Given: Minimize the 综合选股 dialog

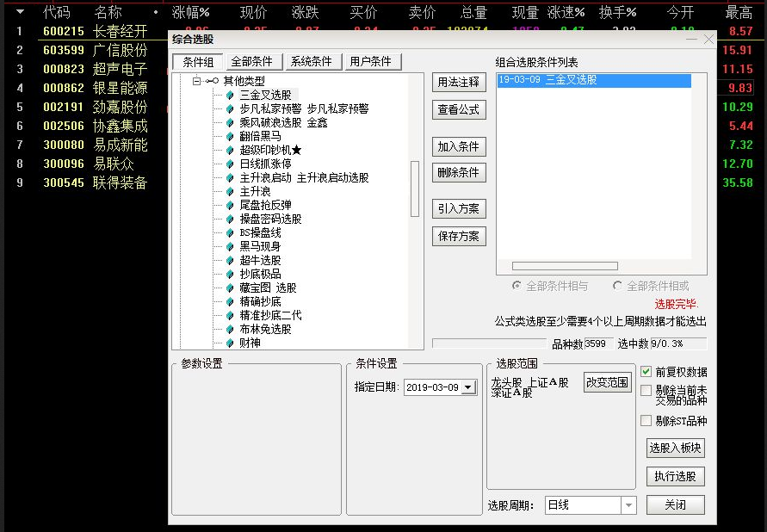Looking at the screenshot, I should point(691,39).
